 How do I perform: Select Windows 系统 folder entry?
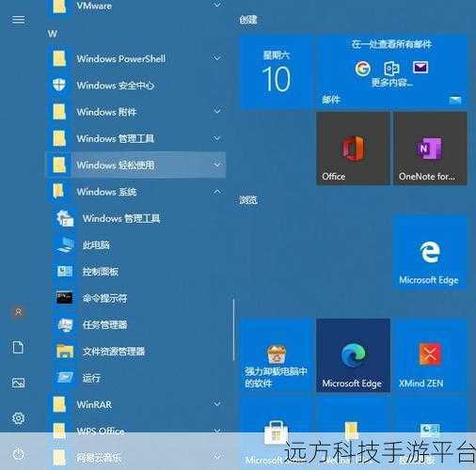point(135,192)
